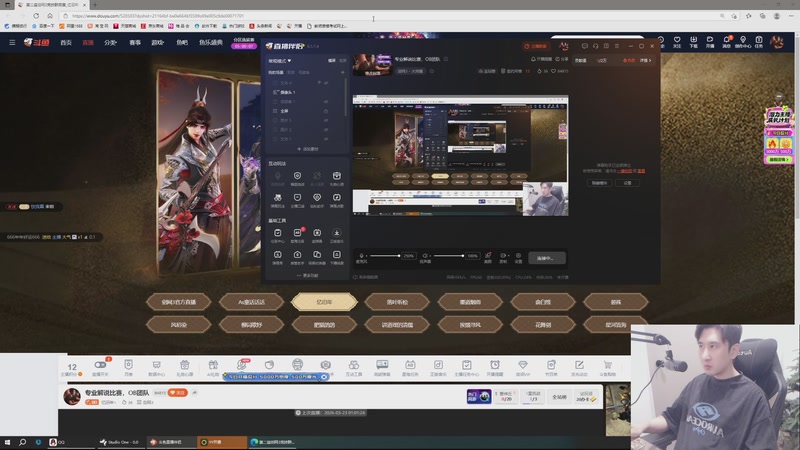Click the share arrow beside the follow button
This screenshot has height=450, width=800.
pyautogui.click(x=194, y=393)
